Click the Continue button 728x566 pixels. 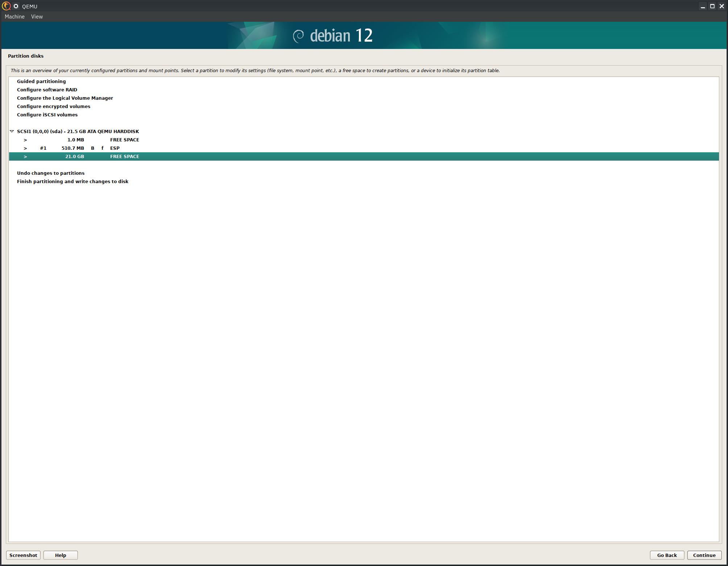tap(704, 555)
